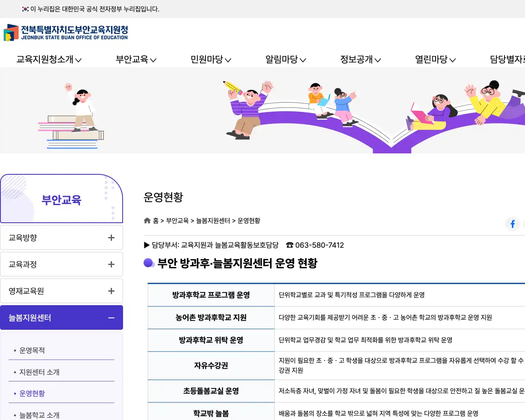Open the 부안교육 top menu
This screenshot has width=525, height=420.
pyautogui.click(x=136, y=59)
